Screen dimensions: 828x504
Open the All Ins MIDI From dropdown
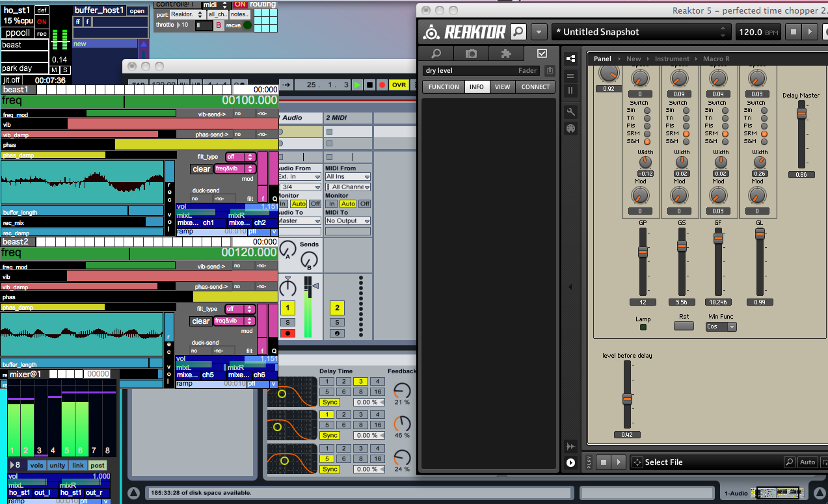[347, 177]
